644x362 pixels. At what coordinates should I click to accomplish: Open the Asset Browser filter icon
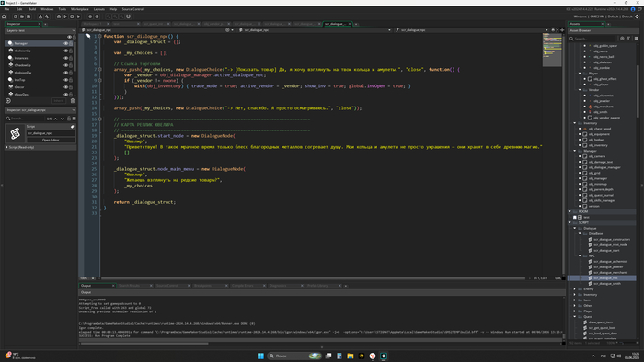[x=628, y=38]
